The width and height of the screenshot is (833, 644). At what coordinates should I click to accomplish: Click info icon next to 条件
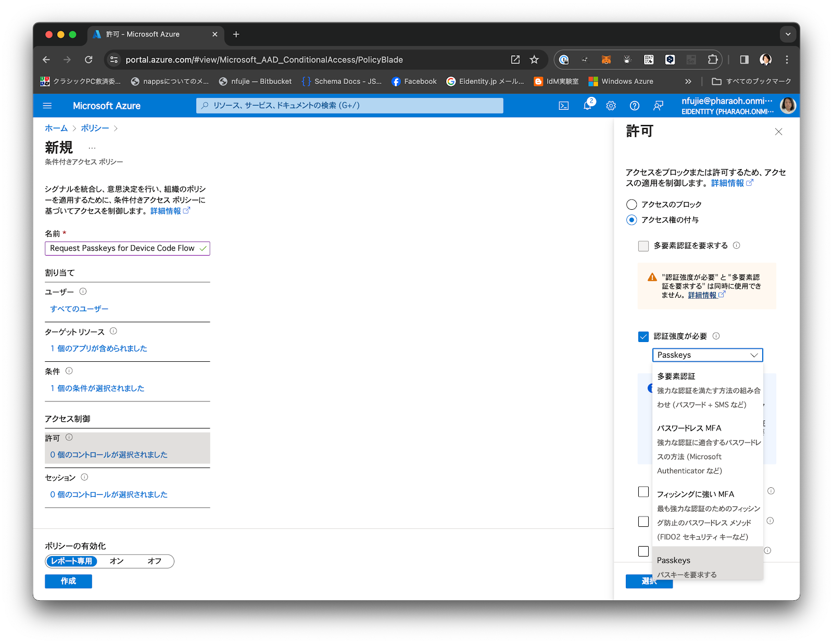69,371
